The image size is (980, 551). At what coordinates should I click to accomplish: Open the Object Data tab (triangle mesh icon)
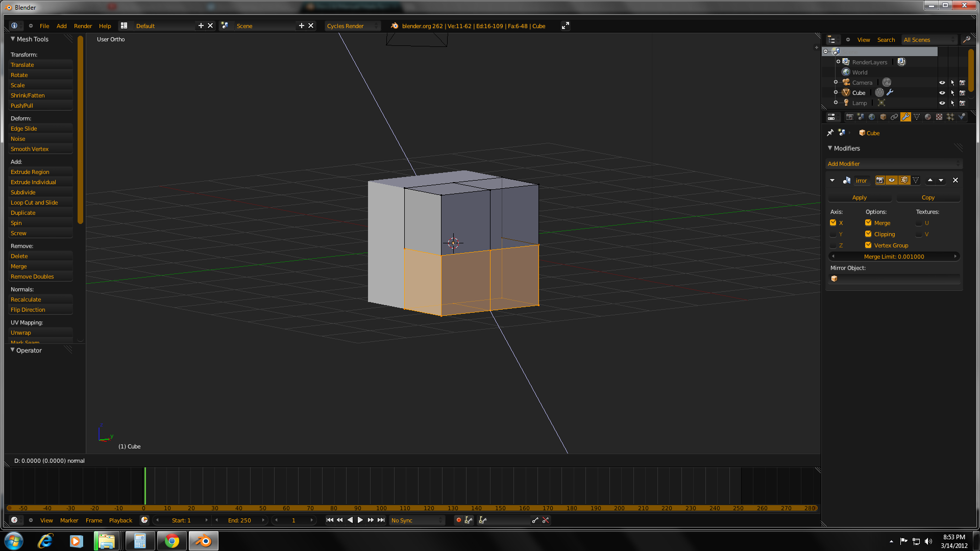pyautogui.click(x=917, y=117)
